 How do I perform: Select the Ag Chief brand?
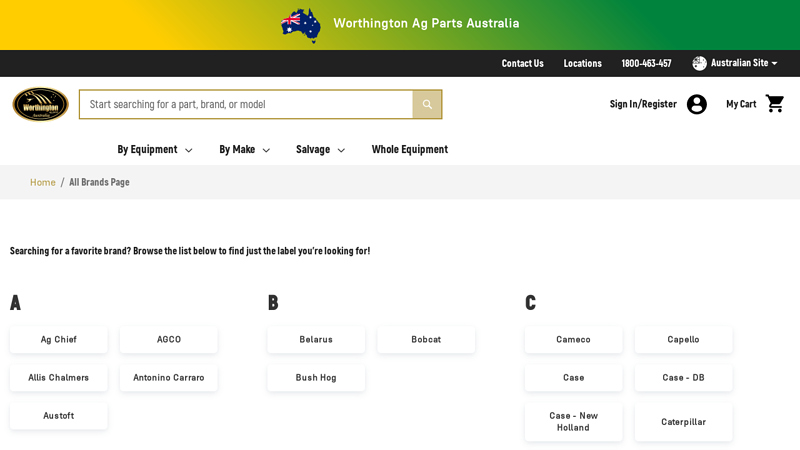point(59,340)
